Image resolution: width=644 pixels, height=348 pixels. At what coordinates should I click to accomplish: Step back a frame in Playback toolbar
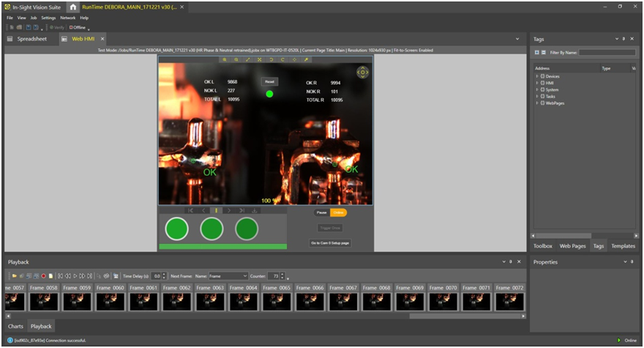click(x=68, y=276)
